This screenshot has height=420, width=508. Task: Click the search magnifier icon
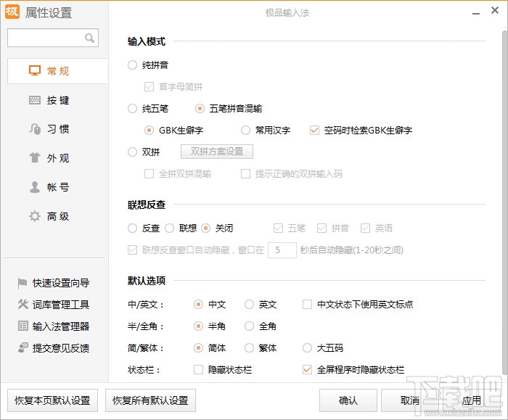click(x=89, y=38)
